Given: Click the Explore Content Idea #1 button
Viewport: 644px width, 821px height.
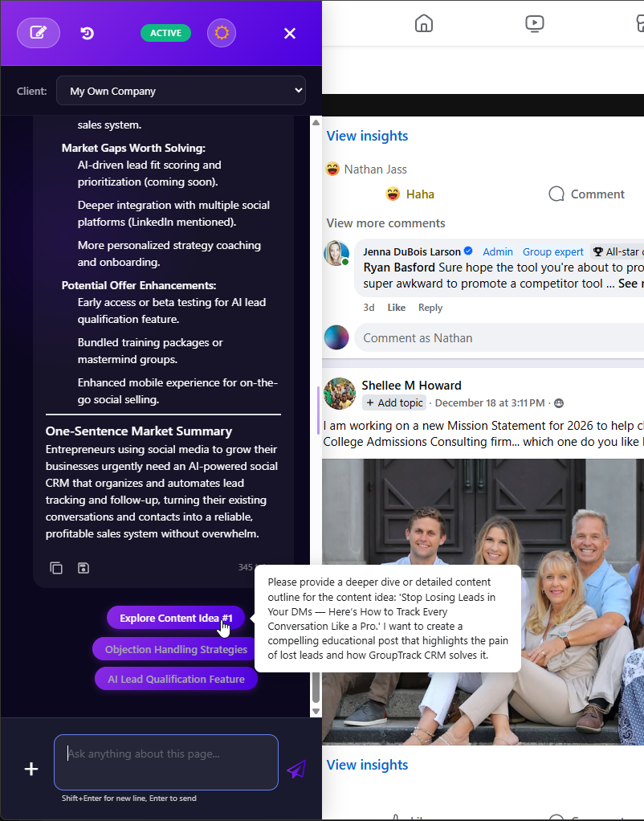Looking at the screenshot, I should click(175, 618).
